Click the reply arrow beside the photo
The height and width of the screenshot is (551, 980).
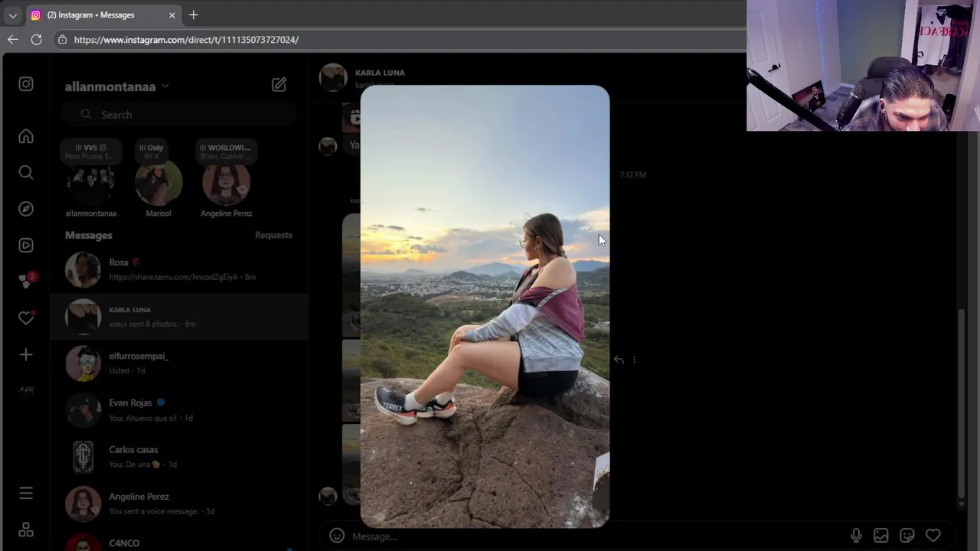619,360
